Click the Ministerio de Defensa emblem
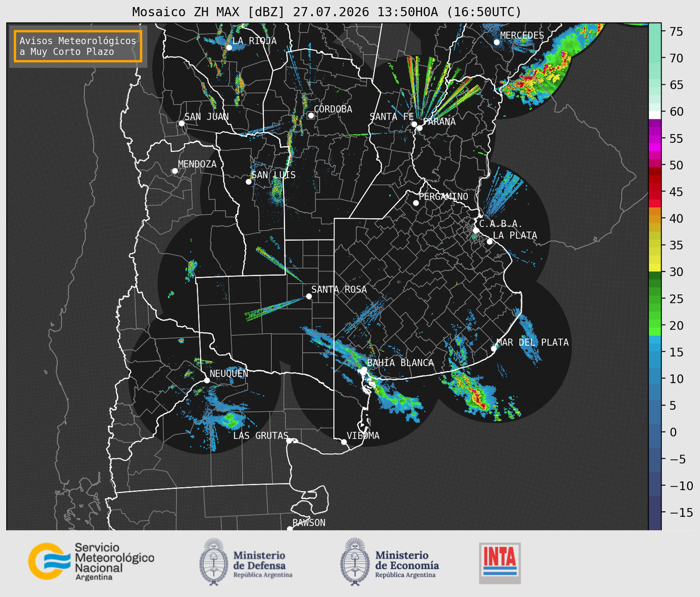Viewport: 700px width, 597px height. 214,562
